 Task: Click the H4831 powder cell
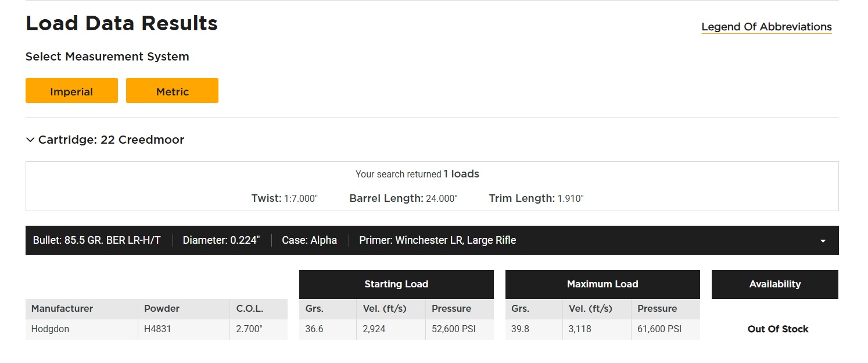pyautogui.click(x=158, y=329)
